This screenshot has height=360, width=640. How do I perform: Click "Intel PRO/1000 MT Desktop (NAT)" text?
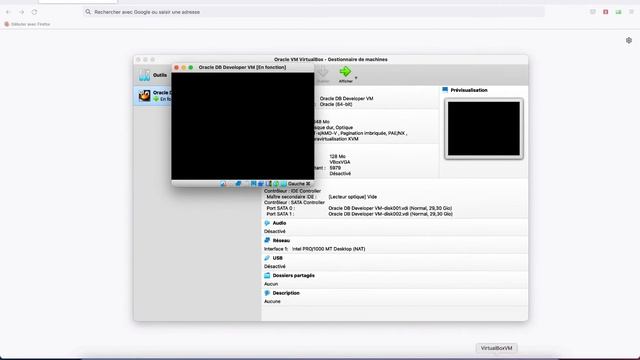(329, 249)
